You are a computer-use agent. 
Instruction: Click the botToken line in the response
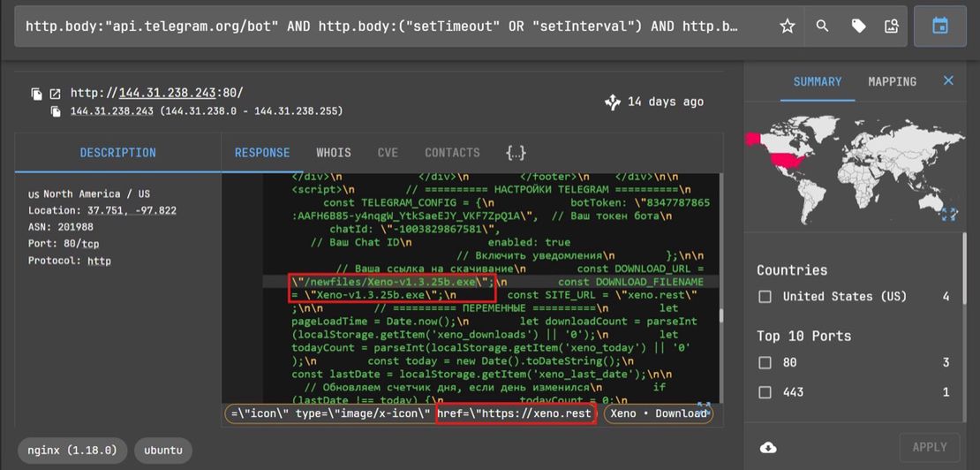pyautogui.click(x=640, y=203)
